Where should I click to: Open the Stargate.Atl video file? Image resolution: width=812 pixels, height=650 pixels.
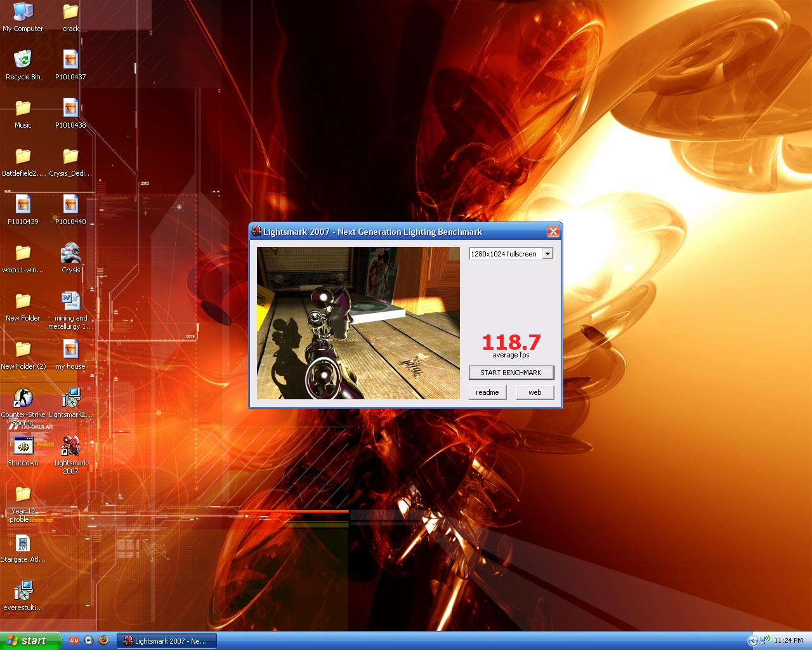pyautogui.click(x=23, y=544)
